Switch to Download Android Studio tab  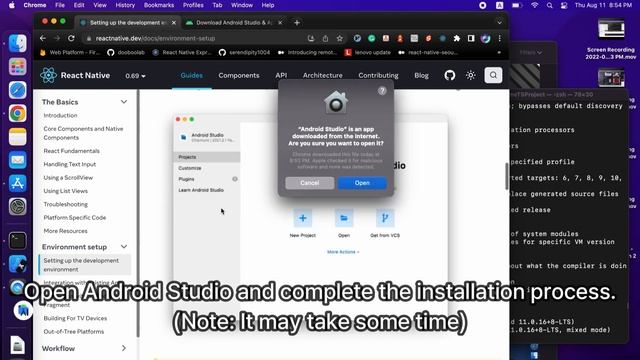234,23
